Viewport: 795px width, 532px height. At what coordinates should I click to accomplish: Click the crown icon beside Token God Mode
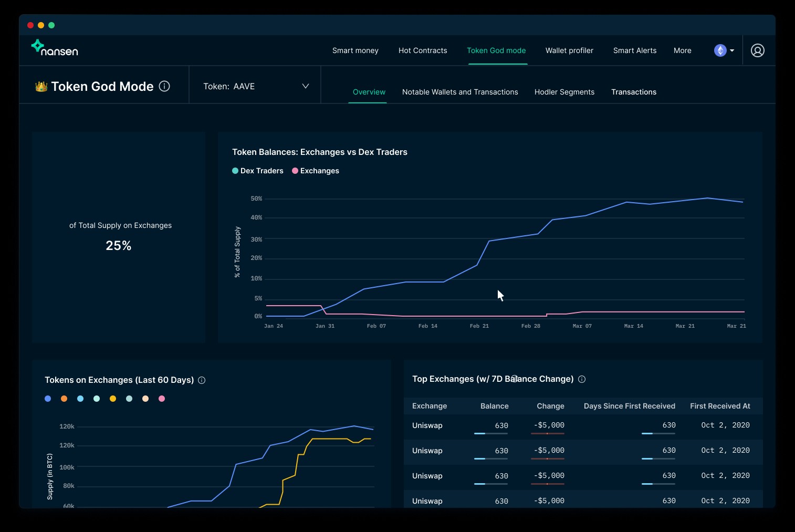(x=41, y=87)
